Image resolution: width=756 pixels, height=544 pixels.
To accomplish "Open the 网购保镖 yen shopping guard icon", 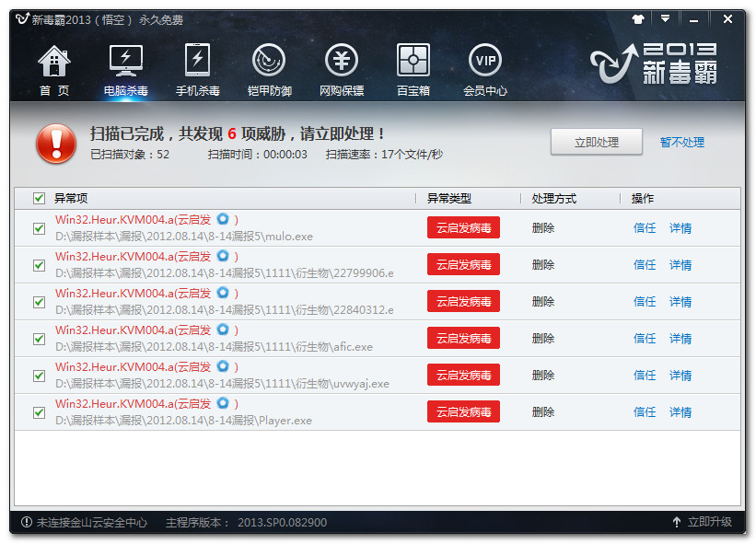I will click(342, 60).
